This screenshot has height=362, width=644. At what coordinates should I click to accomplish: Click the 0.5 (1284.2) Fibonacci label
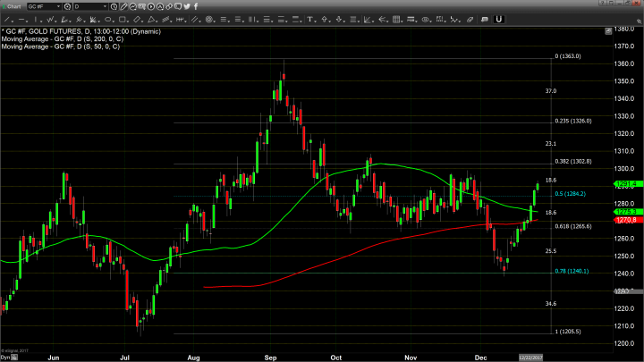pyautogui.click(x=570, y=194)
